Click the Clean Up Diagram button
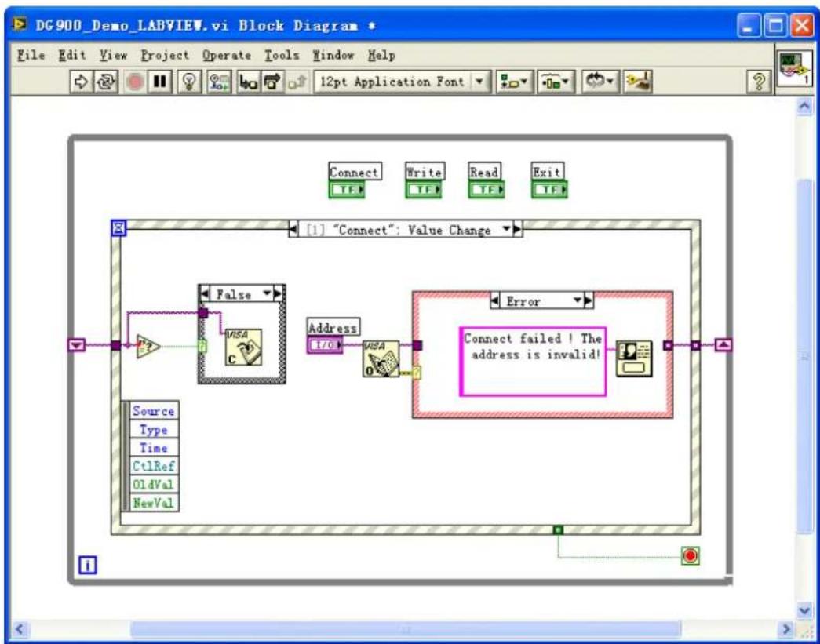 [x=638, y=82]
